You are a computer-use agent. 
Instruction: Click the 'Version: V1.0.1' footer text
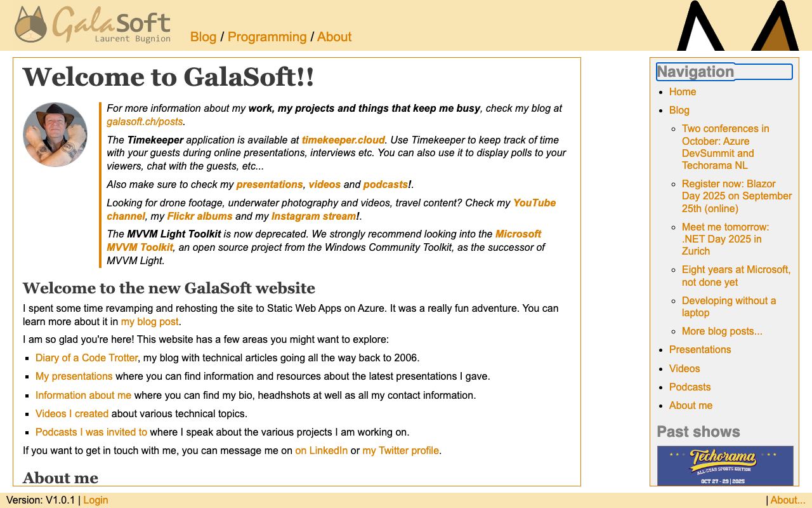(x=41, y=500)
